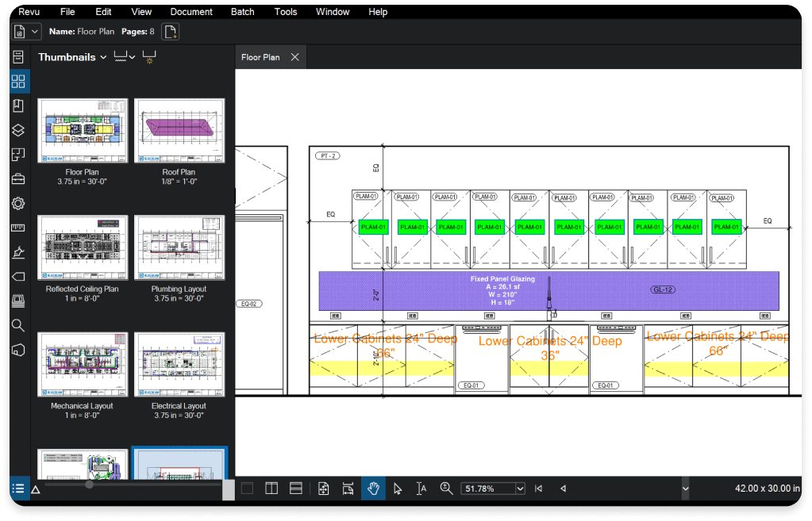Open the Properties gear panel
Viewport: 812px width, 521px height.
[x=18, y=204]
